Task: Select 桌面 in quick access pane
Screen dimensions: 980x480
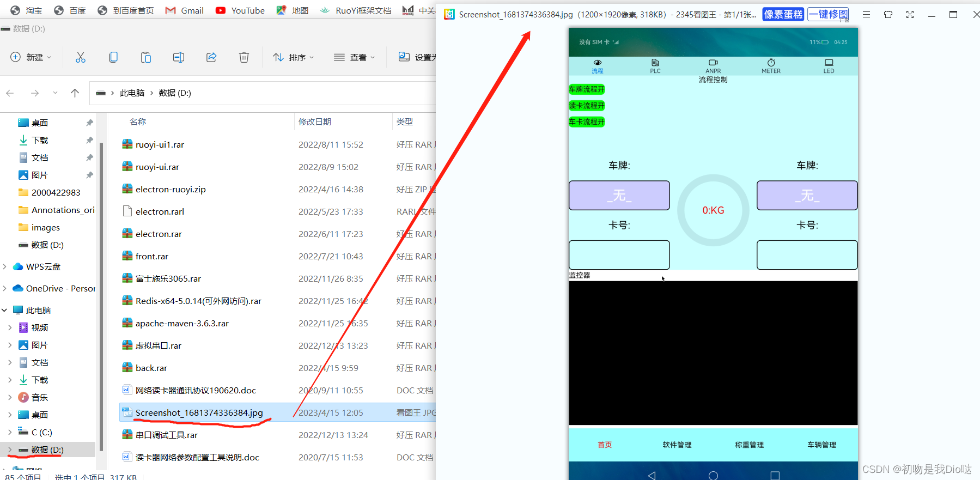Action: click(33, 123)
